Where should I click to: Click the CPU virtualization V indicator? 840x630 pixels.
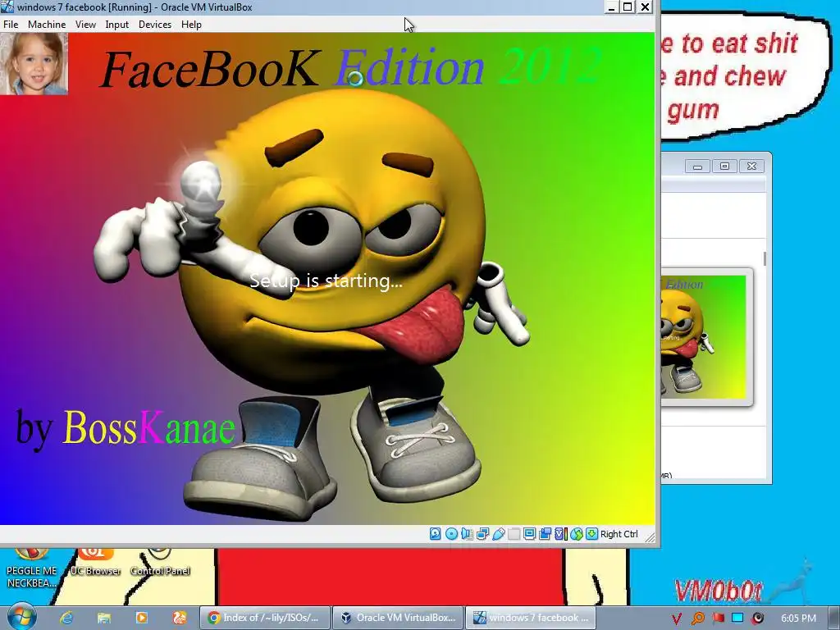coord(560,533)
